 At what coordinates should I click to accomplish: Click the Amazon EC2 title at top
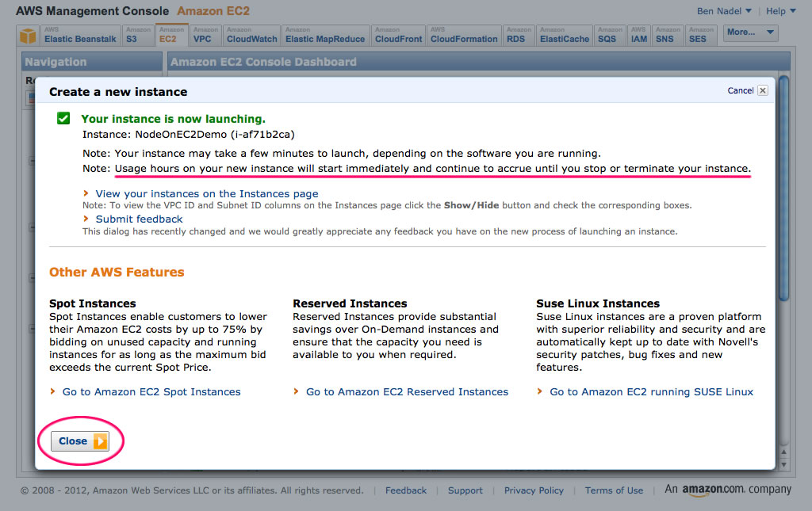[x=213, y=11]
